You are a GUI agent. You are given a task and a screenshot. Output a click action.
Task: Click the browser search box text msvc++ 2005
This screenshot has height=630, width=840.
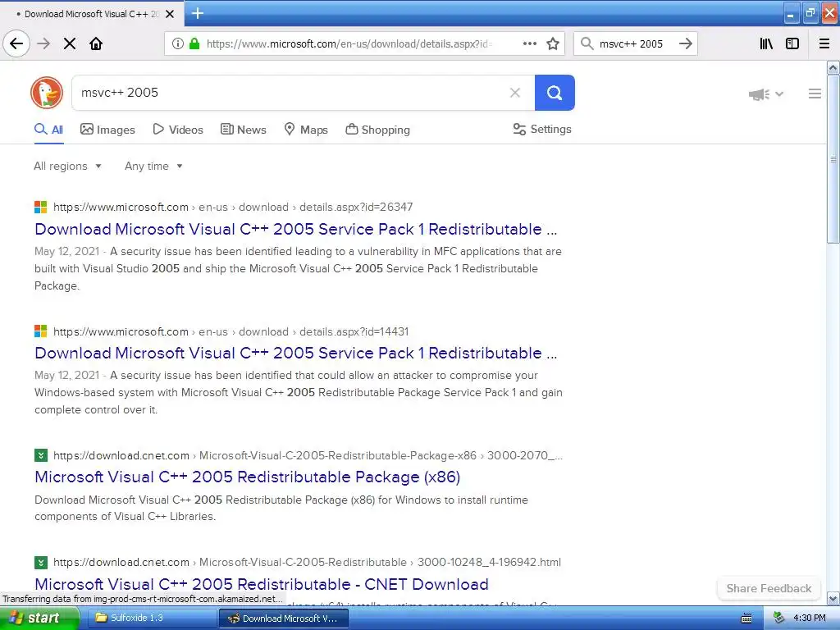(x=631, y=44)
